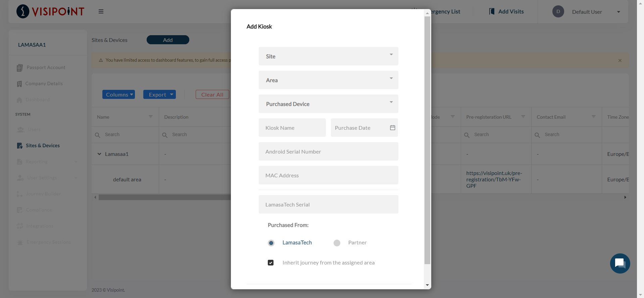This screenshot has width=644, height=298.
Task: Open the Purchase Date calendar icon
Action: coord(392,128)
